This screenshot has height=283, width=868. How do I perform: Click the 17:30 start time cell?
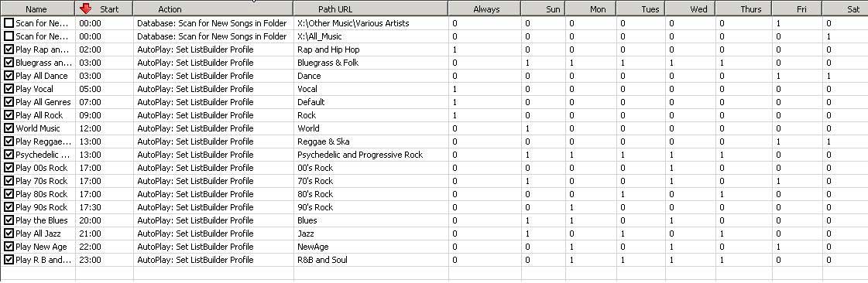tap(91, 207)
